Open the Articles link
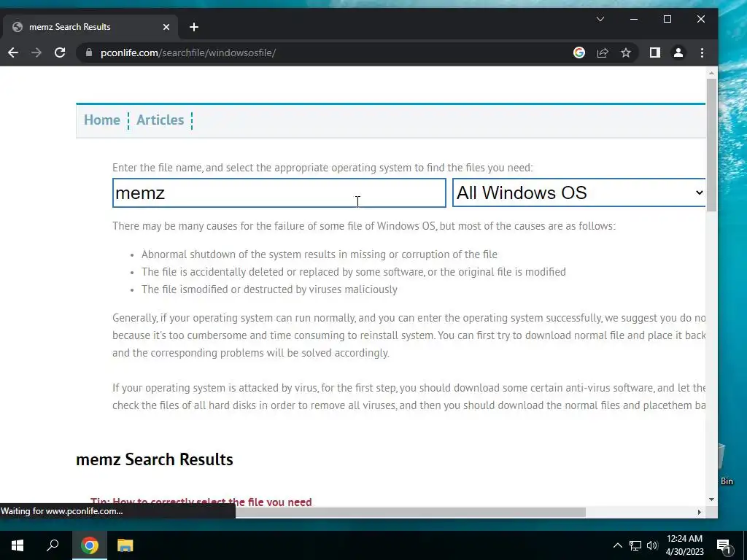Viewport: 747px width, 560px height. coord(160,120)
